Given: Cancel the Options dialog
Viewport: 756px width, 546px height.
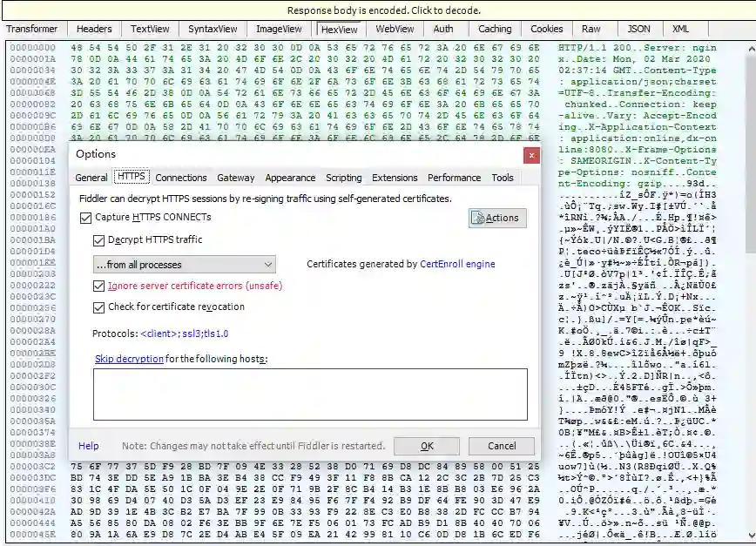Looking at the screenshot, I should click(x=501, y=446).
